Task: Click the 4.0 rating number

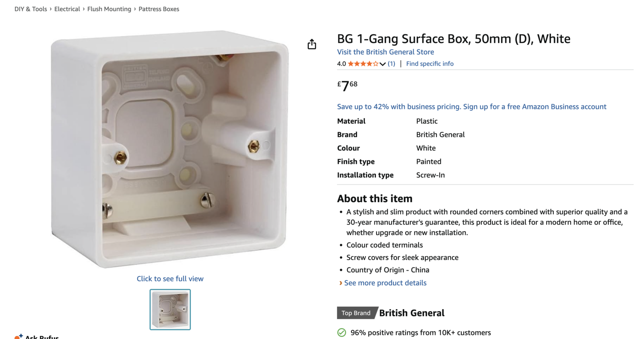Action: pos(341,64)
